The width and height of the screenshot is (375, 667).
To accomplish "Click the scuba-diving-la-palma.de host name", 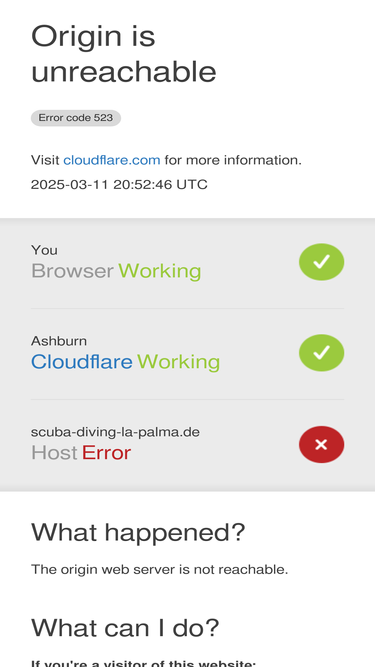I will coord(115,432).
